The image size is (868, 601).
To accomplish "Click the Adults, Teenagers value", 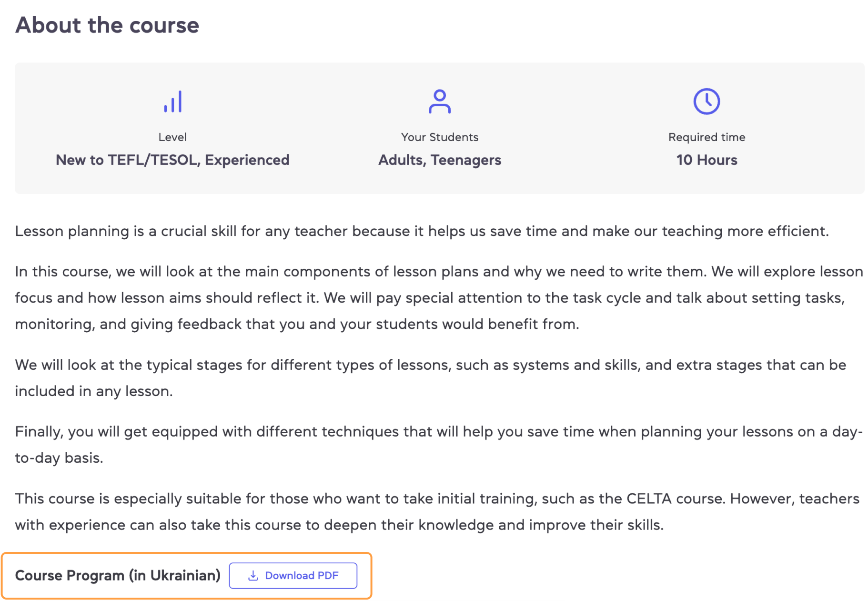I will tap(439, 160).
